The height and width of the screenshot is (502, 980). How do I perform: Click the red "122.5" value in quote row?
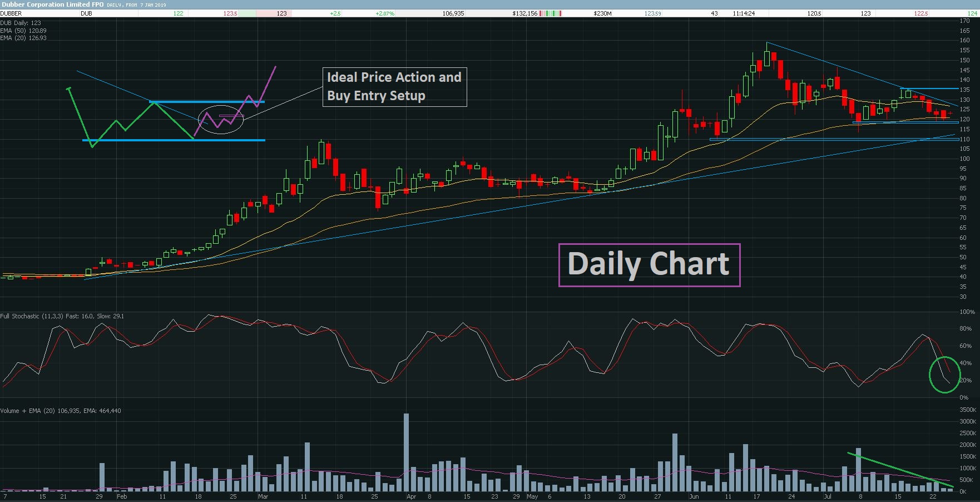pos(921,13)
